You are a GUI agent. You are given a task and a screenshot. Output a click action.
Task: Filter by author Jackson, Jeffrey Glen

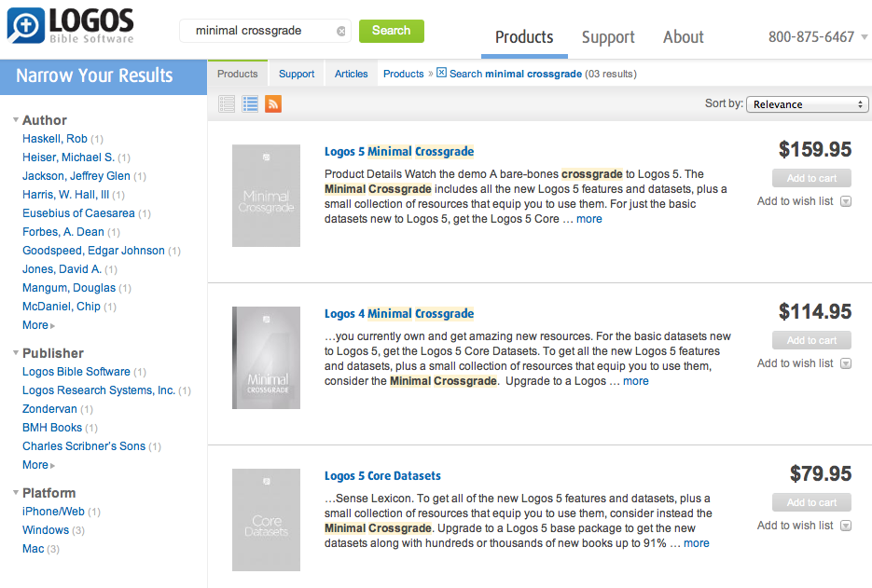[x=76, y=176]
